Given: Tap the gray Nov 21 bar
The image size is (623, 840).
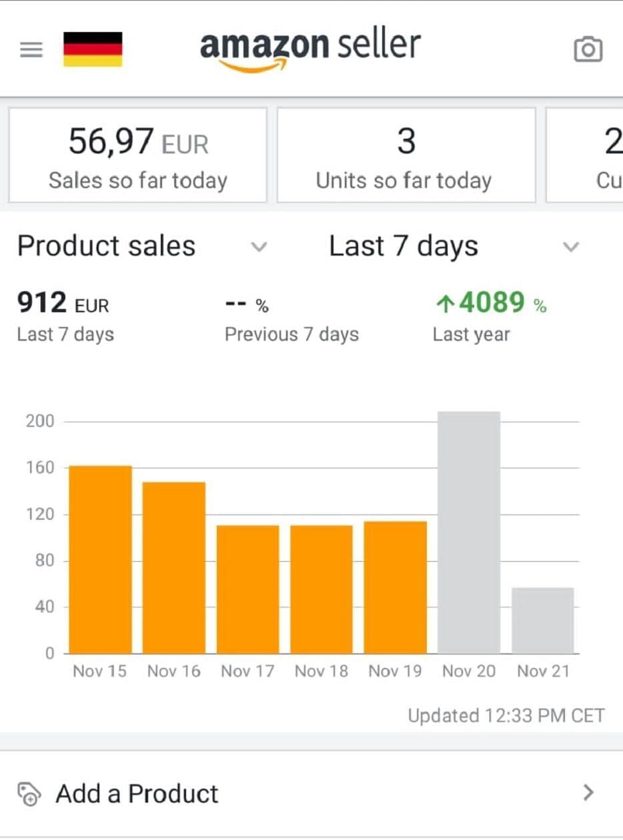Looking at the screenshot, I should click(542, 620).
